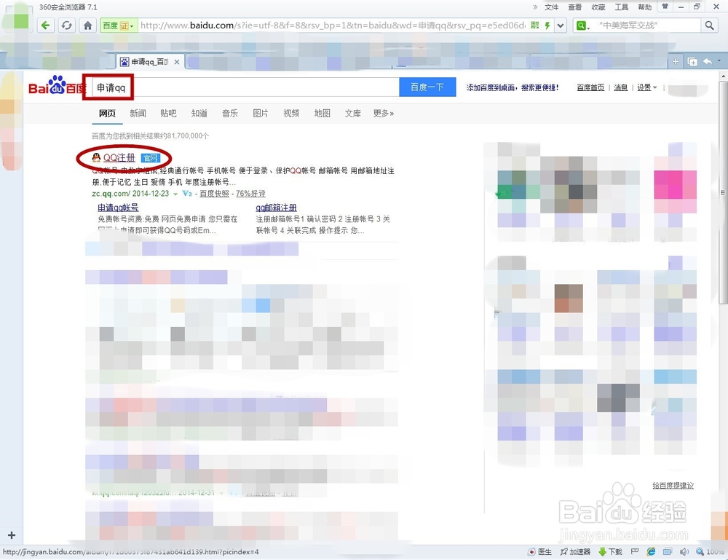
Task: Open the 百度首页 link
Action: coord(590,87)
